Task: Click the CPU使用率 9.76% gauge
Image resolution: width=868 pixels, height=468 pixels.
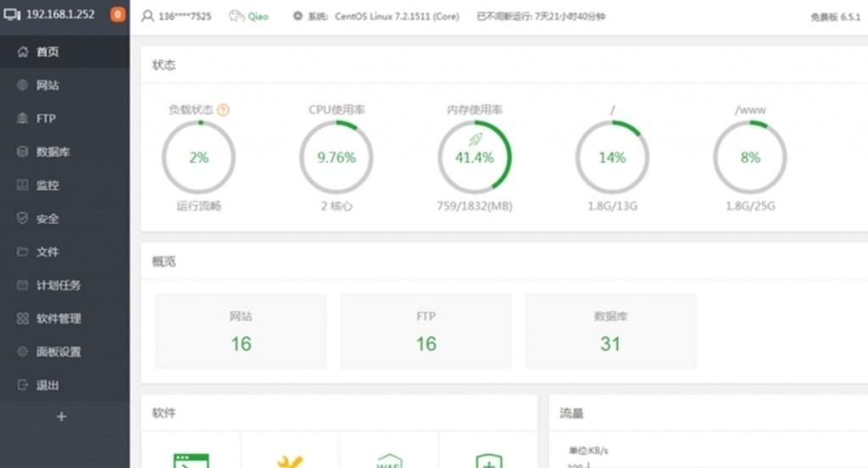Action: pyautogui.click(x=337, y=158)
